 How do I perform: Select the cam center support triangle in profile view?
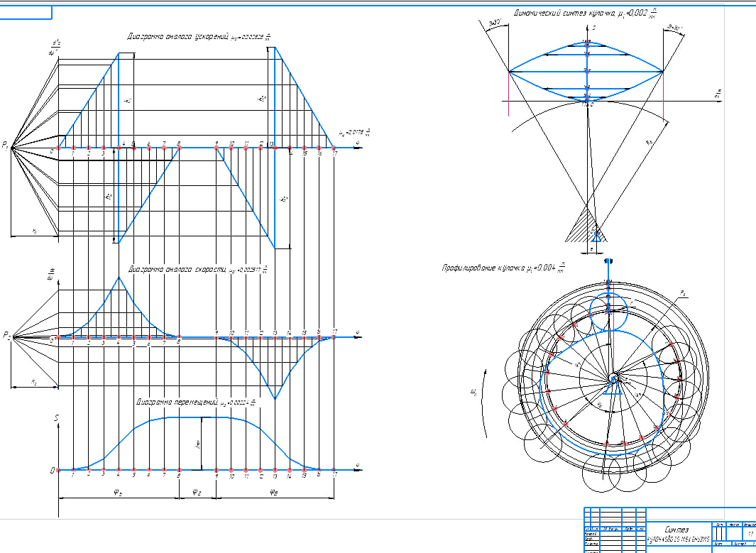(x=613, y=387)
